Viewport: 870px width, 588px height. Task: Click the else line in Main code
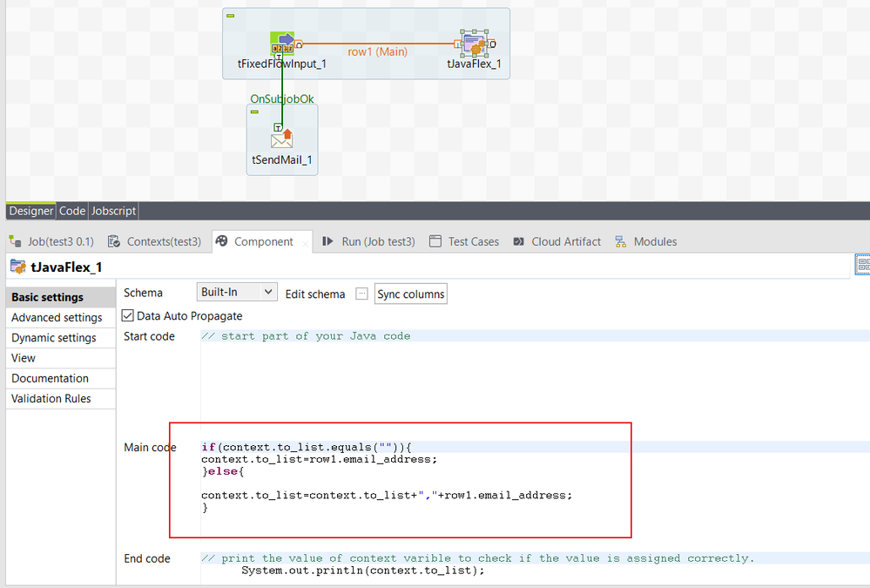pyautogui.click(x=222, y=471)
